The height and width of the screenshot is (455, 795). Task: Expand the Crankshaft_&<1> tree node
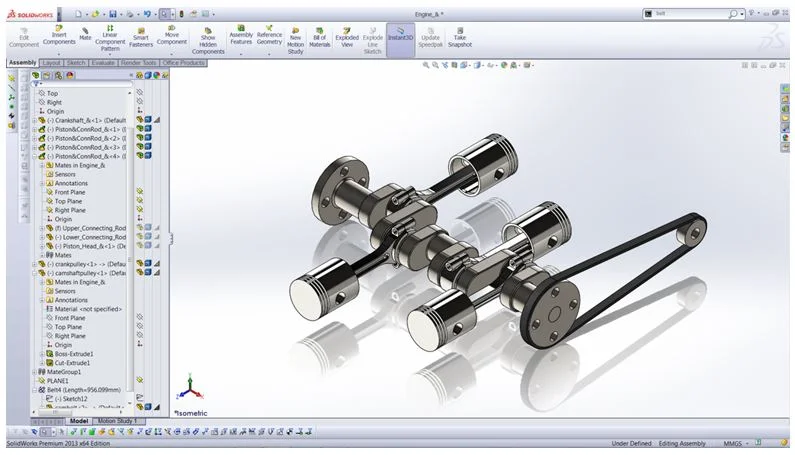pyautogui.click(x=34, y=120)
